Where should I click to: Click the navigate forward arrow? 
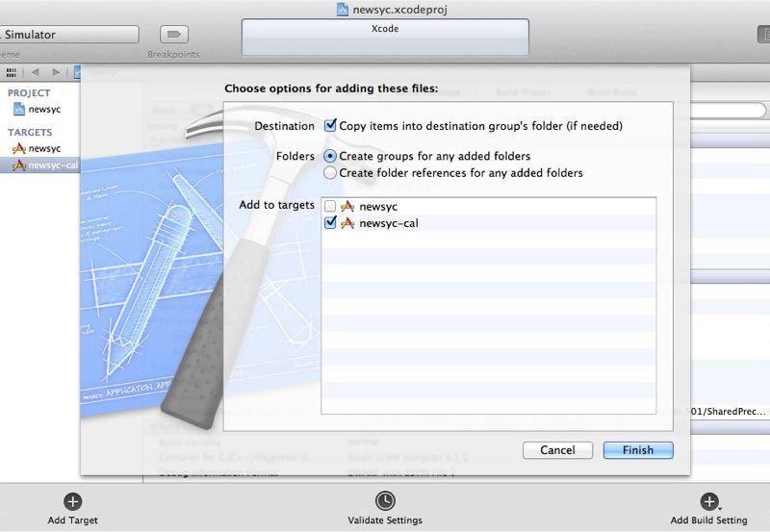pyautogui.click(x=57, y=72)
